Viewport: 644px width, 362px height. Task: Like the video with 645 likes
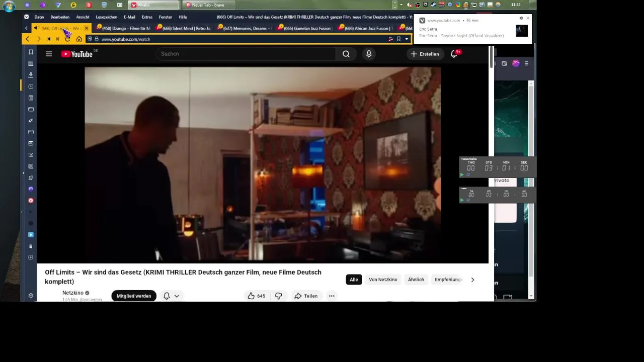[257, 296]
